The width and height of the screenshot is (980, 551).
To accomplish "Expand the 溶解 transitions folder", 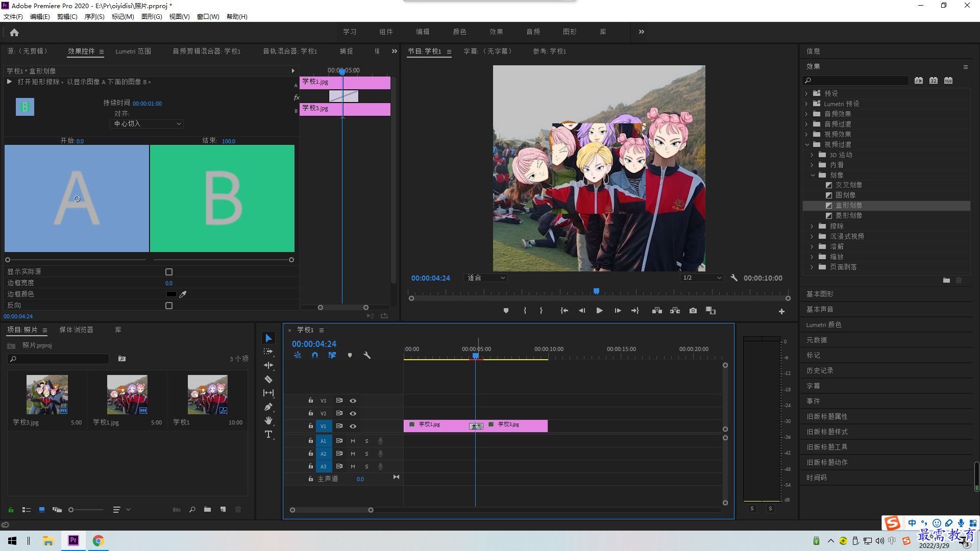I will pyautogui.click(x=812, y=247).
